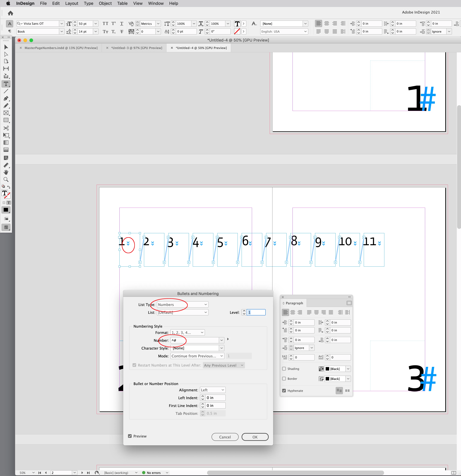Select the Pen tool

coord(6,98)
